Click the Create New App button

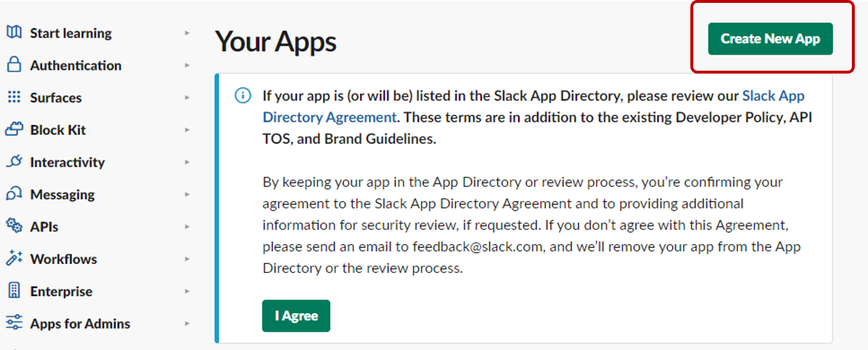point(770,39)
